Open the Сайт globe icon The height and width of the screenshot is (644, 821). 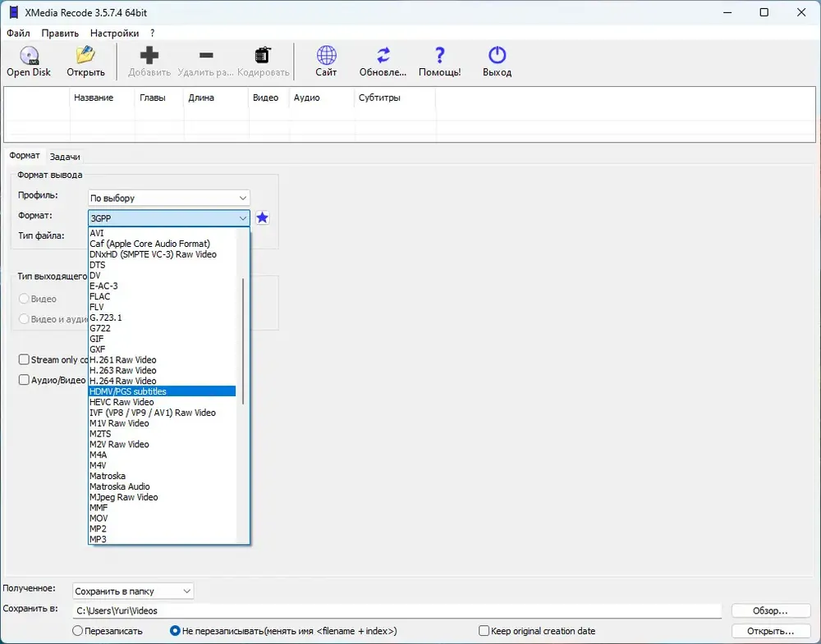[326, 55]
